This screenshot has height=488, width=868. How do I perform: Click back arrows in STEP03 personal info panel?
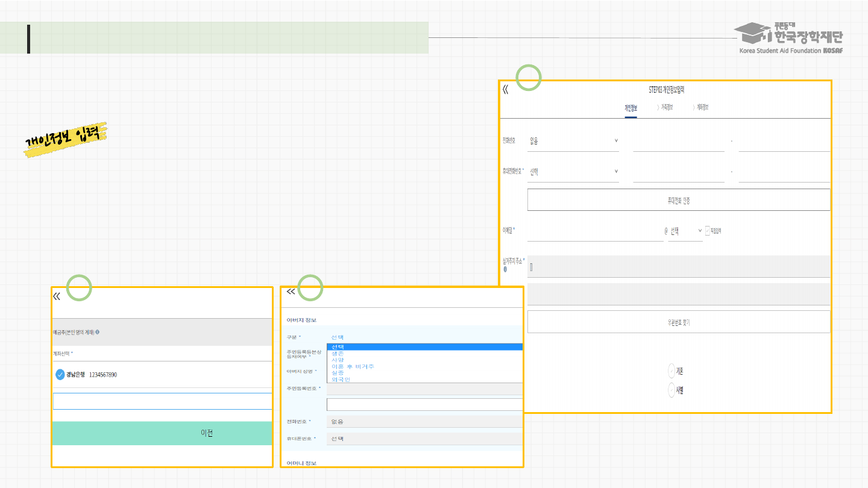pos(505,90)
